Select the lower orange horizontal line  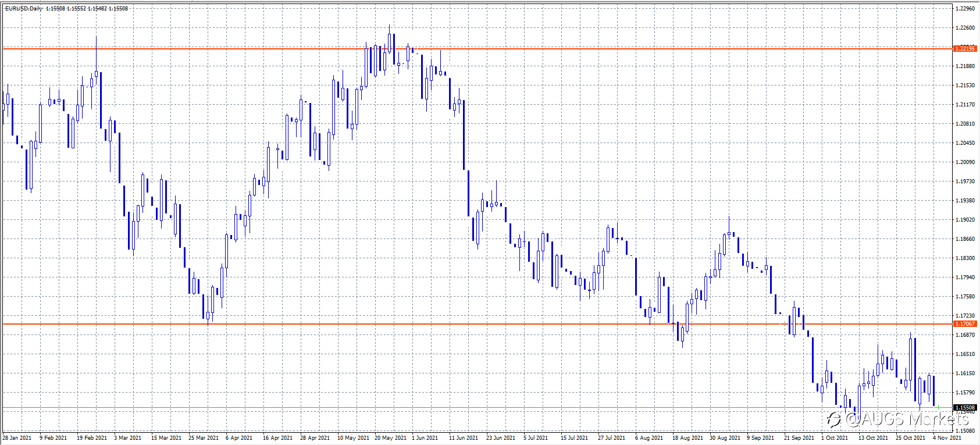[477, 324]
